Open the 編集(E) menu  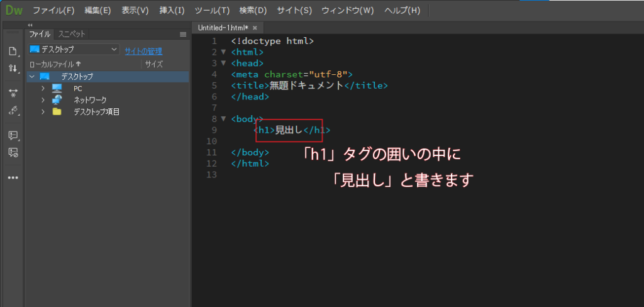point(97,11)
